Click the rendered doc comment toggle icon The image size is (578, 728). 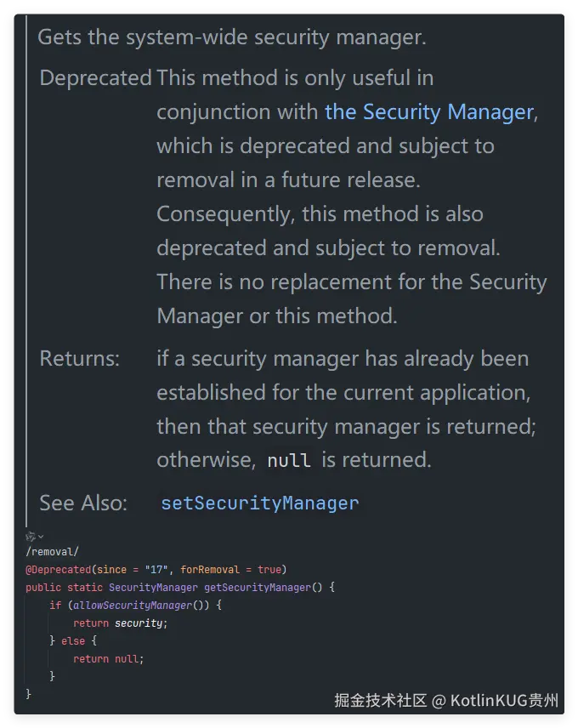click(30, 537)
